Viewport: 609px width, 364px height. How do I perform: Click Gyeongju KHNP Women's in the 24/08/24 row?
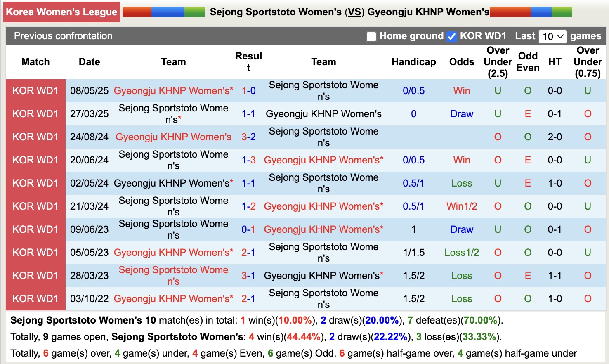(x=173, y=137)
